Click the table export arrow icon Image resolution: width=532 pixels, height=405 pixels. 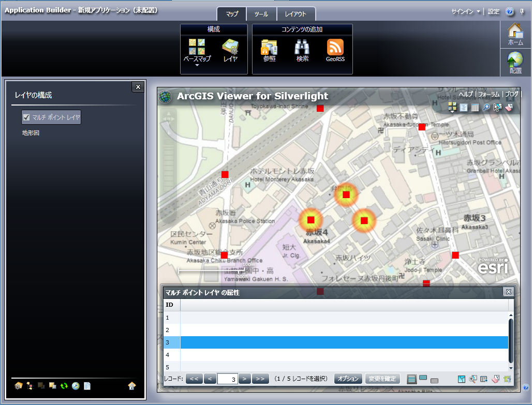[484, 379]
